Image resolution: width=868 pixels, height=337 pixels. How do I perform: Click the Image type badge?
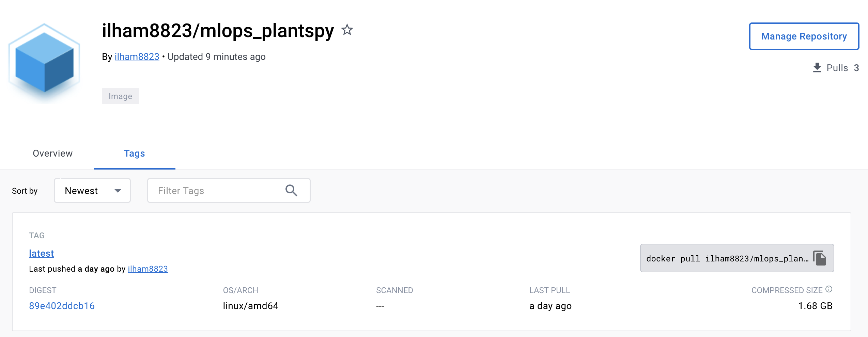click(x=120, y=96)
